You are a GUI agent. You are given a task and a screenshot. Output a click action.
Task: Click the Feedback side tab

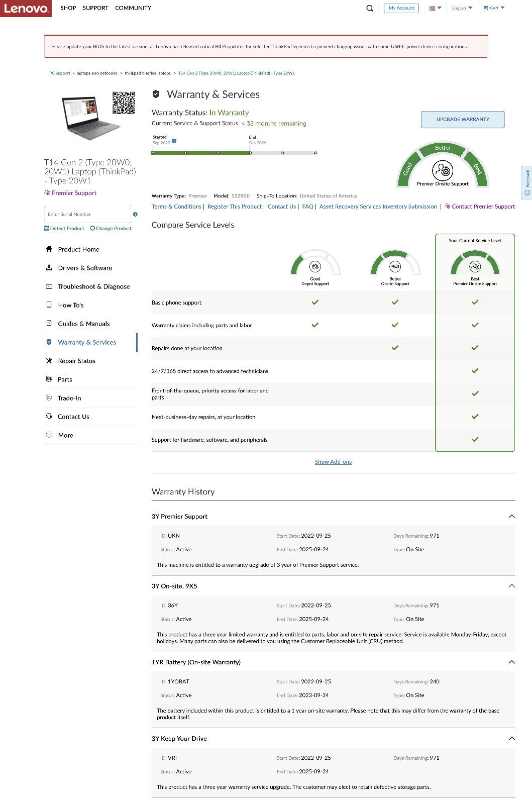click(x=527, y=182)
